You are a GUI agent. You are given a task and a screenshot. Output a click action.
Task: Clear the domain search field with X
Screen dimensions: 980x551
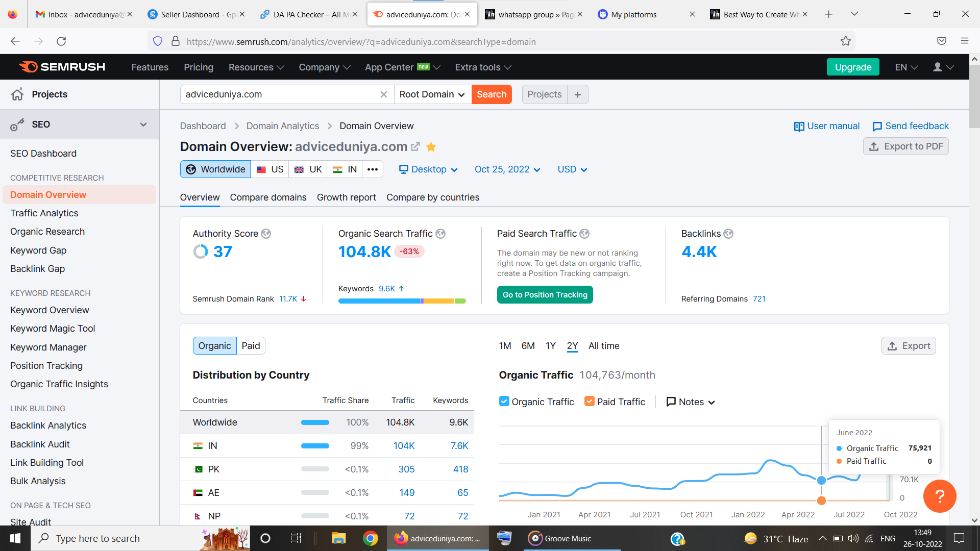point(384,94)
